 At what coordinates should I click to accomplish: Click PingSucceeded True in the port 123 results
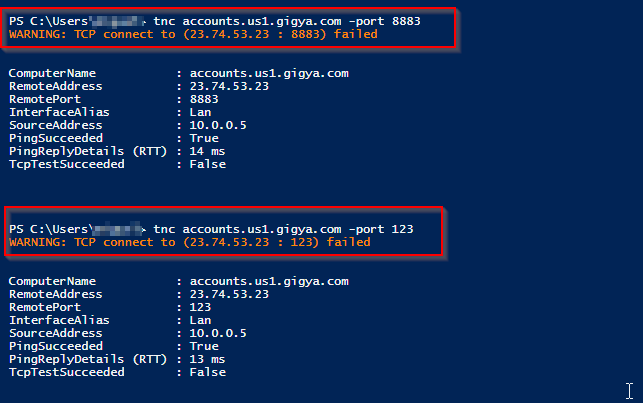(x=204, y=346)
